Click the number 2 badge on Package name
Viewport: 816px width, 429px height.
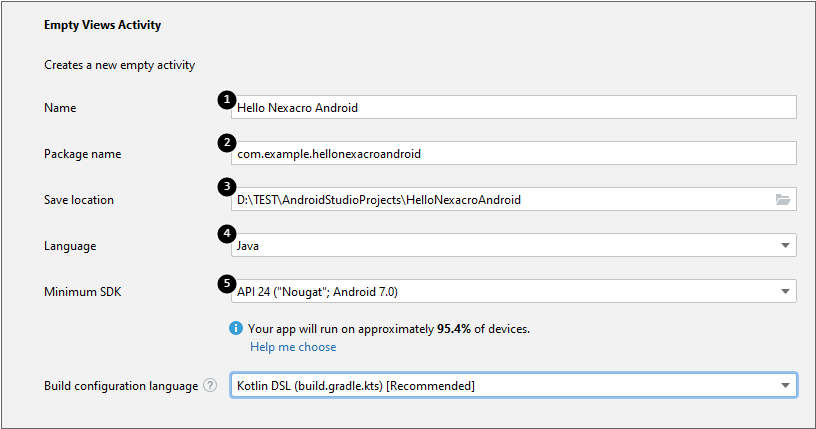[x=228, y=143]
